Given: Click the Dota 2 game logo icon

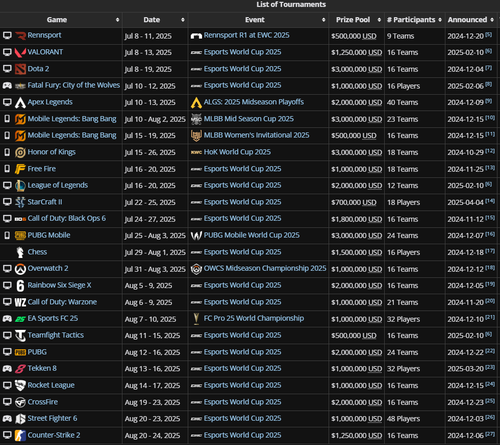Looking at the screenshot, I should click(20, 69).
